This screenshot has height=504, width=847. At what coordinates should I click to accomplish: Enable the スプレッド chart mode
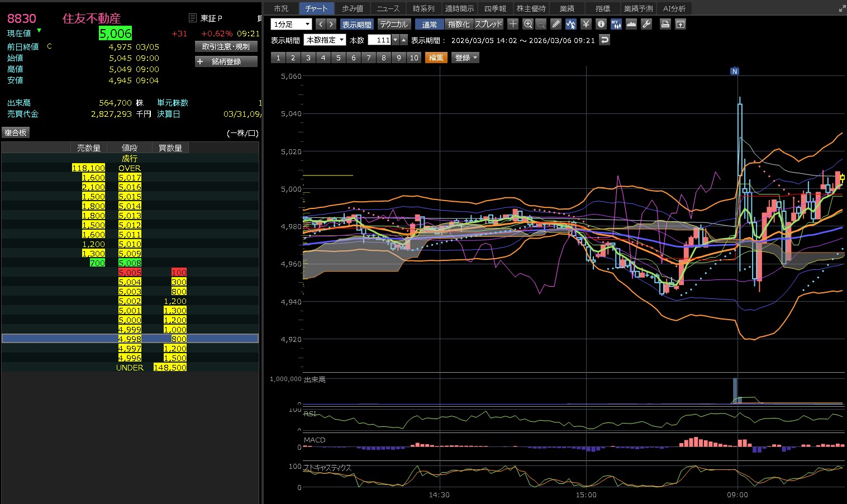489,25
